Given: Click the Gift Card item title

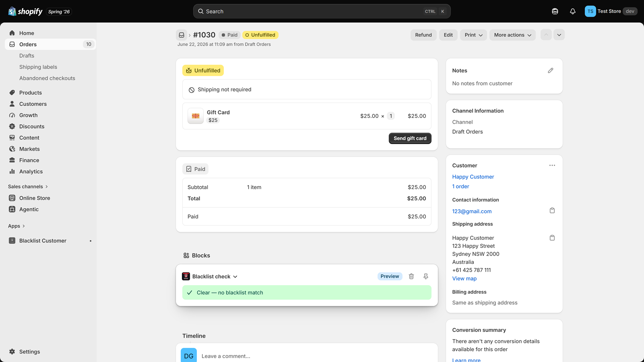Looking at the screenshot, I should [218, 112].
